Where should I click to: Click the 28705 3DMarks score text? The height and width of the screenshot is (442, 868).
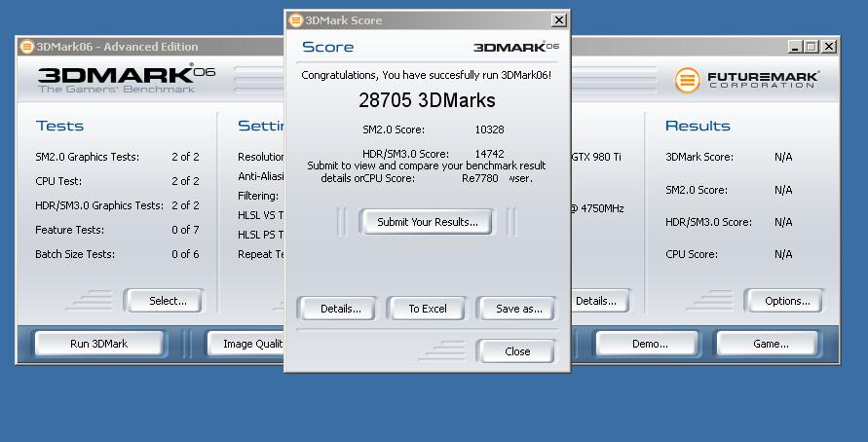coord(427,100)
